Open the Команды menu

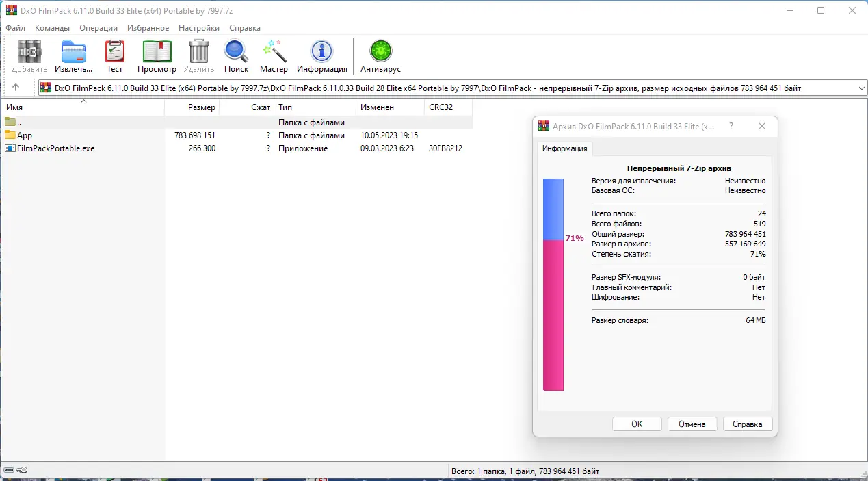pyautogui.click(x=52, y=28)
